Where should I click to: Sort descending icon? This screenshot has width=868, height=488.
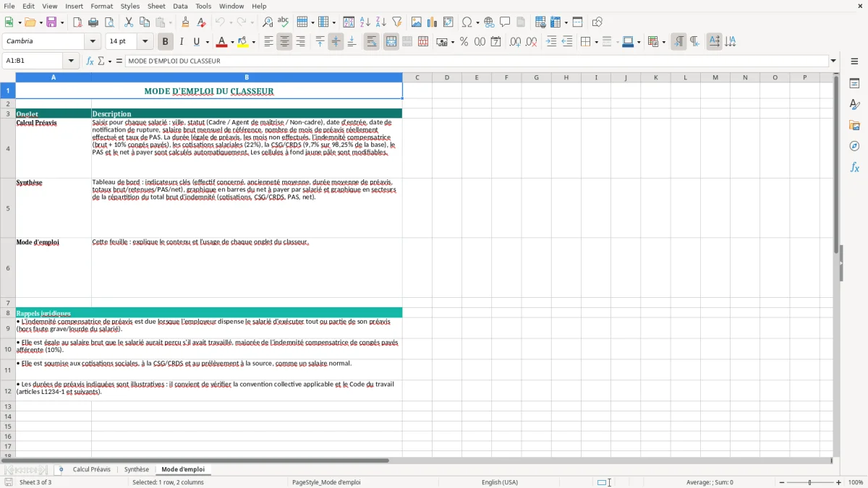(381, 22)
